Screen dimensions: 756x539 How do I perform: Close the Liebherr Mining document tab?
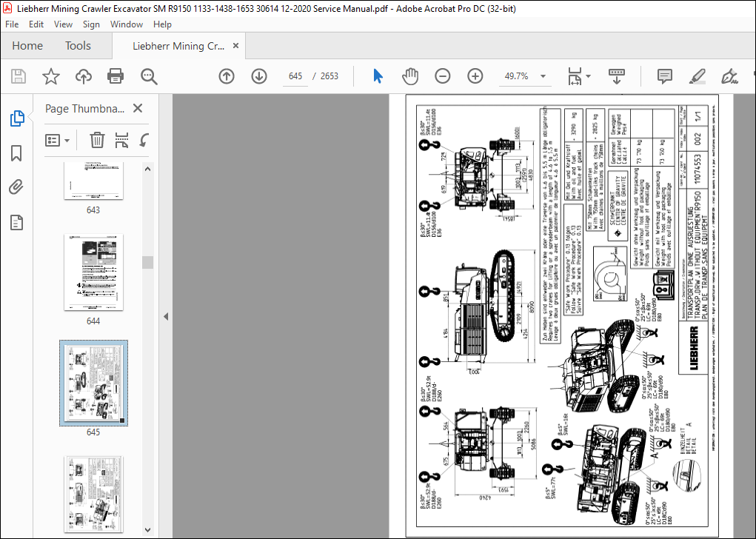(x=235, y=45)
